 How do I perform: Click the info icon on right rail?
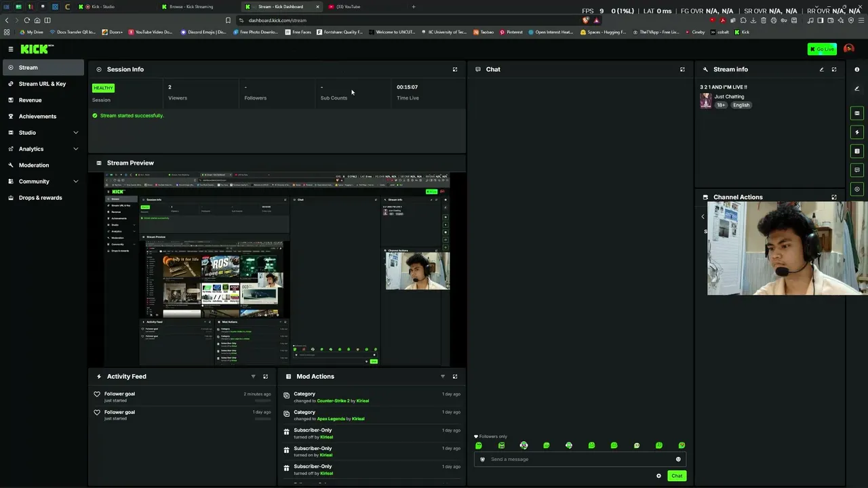[857, 69]
